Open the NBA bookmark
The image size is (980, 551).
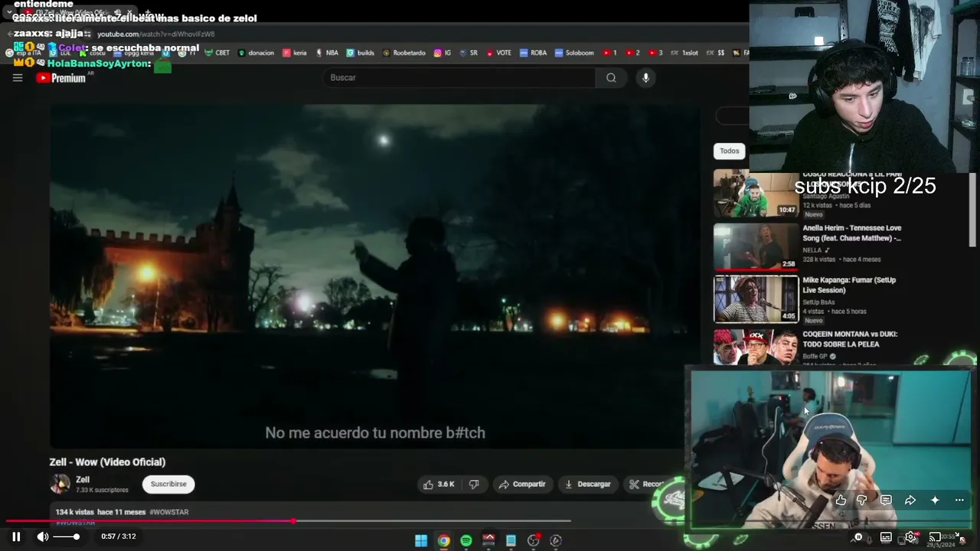click(x=327, y=53)
